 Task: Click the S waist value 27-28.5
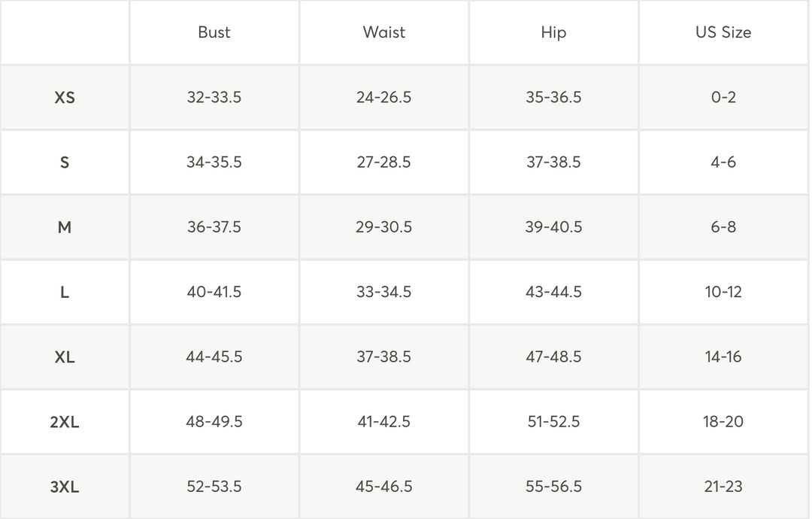pos(383,162)
